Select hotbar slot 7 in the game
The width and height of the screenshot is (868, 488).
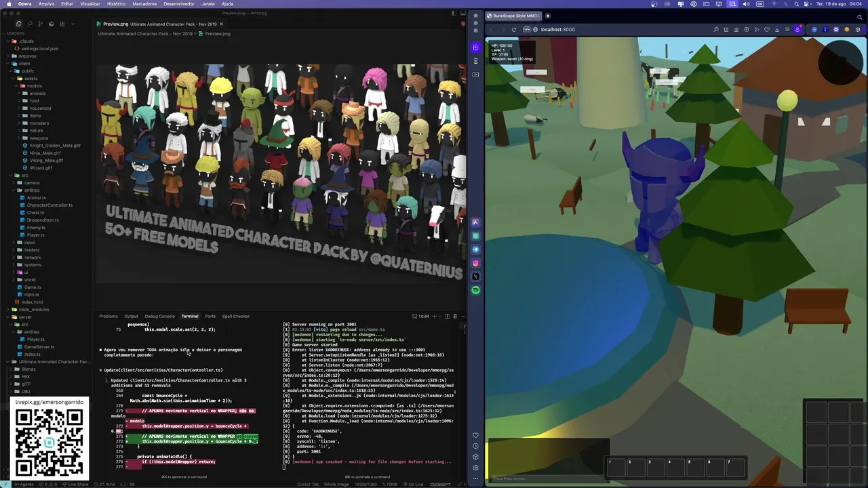click(735, 467)
